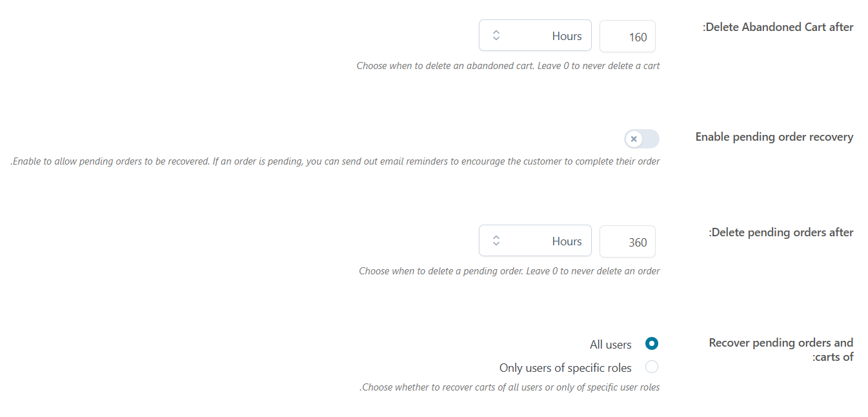Click the 'Only users of specific roles' label text

565,368
